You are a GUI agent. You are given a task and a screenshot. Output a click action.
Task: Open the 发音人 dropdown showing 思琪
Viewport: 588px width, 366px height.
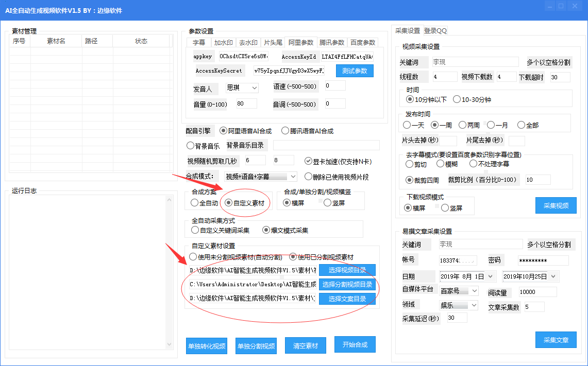point(242,88)
